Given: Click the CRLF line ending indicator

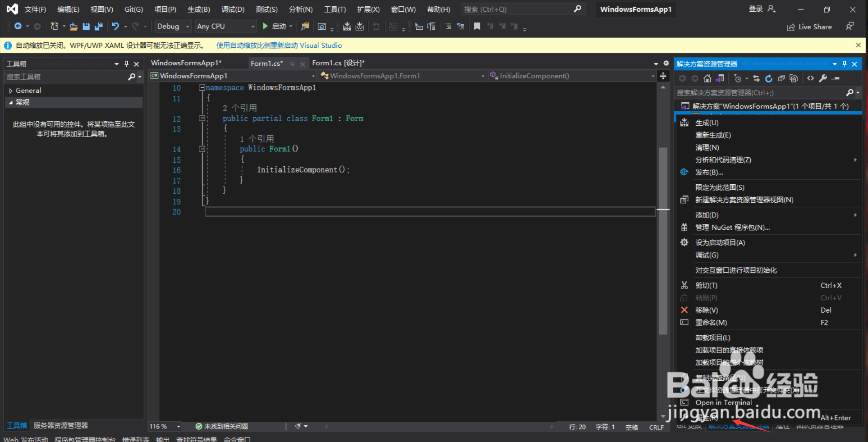Looking at the screenshot, I should pyautogui.click(x=656, y=427).
